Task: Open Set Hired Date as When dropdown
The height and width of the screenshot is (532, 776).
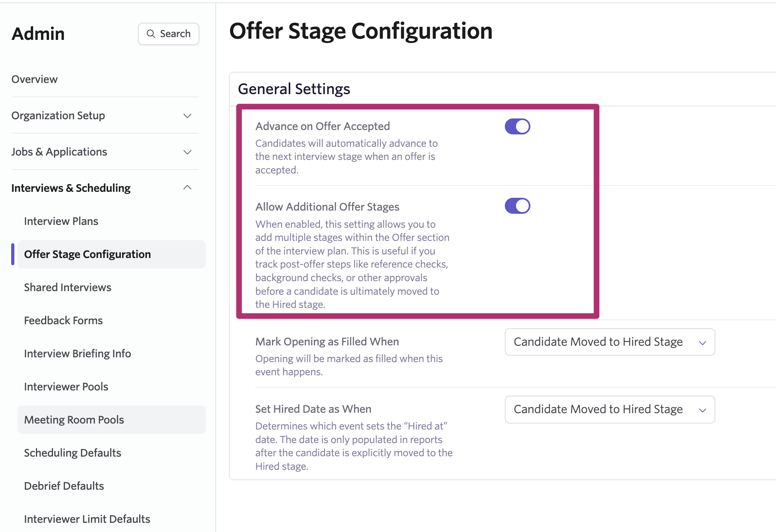Action: (609, 409)
